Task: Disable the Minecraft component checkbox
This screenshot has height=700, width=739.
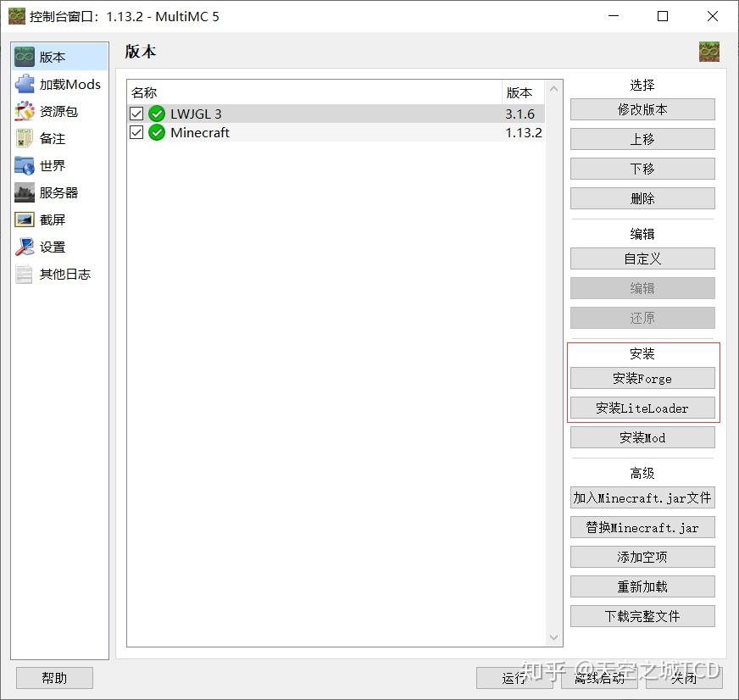Action: tap(136, 132)
